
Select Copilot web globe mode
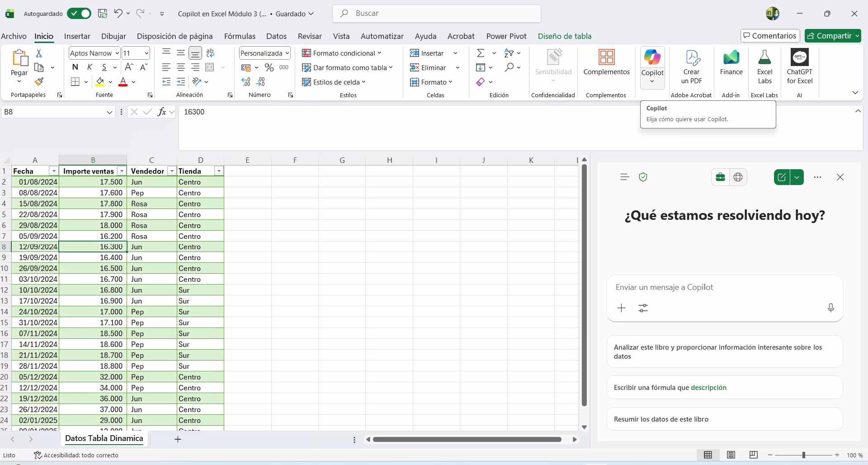pos(738,177)
